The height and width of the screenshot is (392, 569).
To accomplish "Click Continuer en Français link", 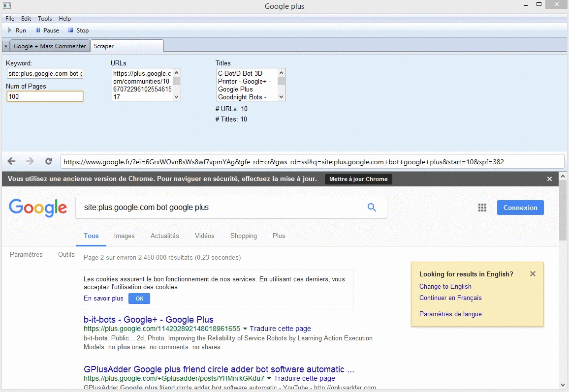I will click(450, 298).
